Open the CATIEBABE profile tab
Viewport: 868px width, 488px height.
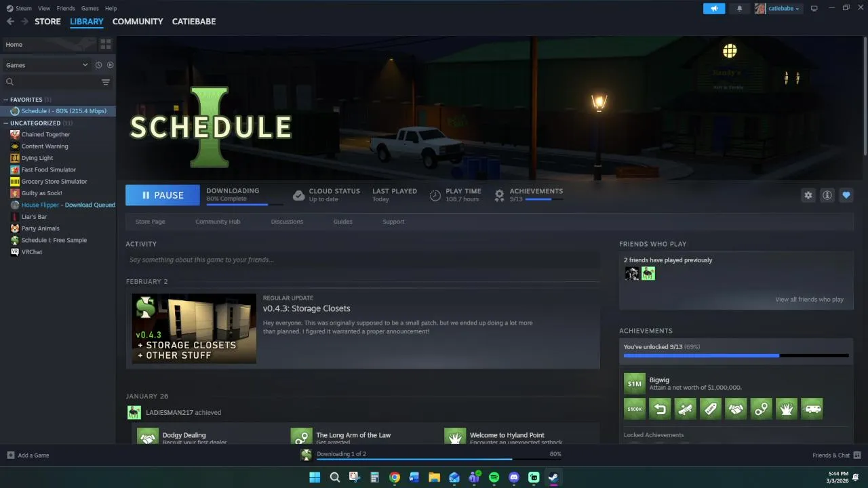pos(194,22)
